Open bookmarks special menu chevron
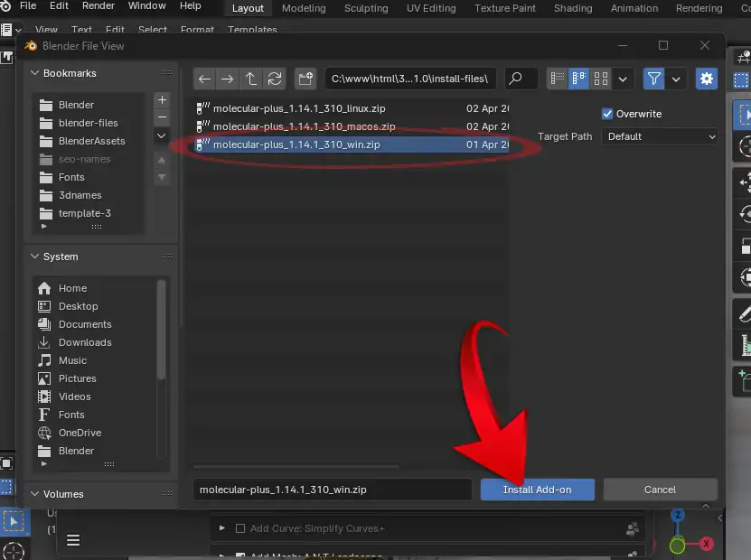751x560 pixels. pos(162,135)
